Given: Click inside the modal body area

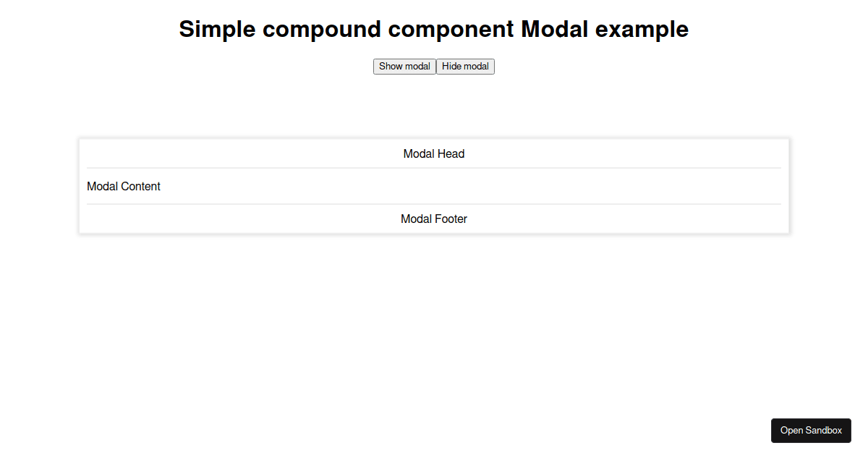Looking at the screenshot, I should tap(434, 186).
